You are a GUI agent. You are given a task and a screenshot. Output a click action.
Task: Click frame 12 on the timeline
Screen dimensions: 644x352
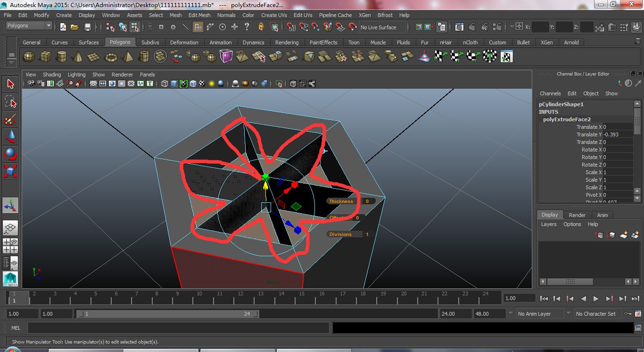click(240, 297)
